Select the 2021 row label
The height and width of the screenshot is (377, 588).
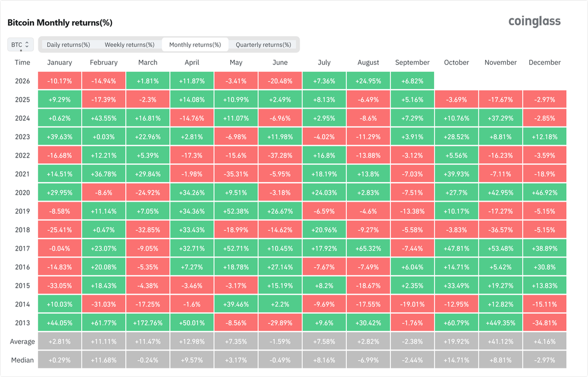[22, 174]
